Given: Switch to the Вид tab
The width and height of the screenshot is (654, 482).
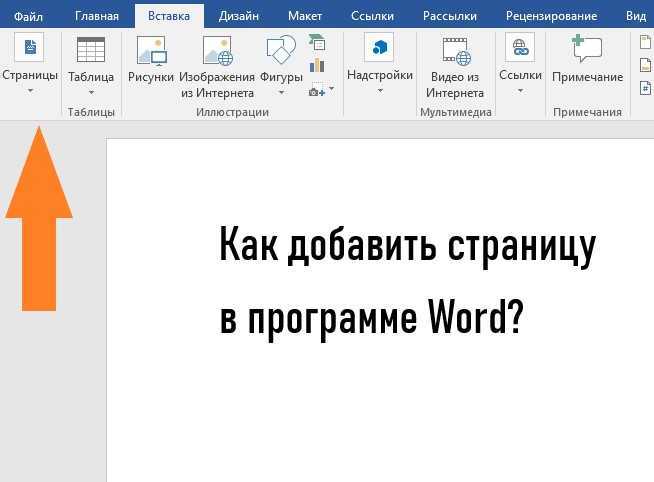Looking at the screenshot, I should 636,16.
